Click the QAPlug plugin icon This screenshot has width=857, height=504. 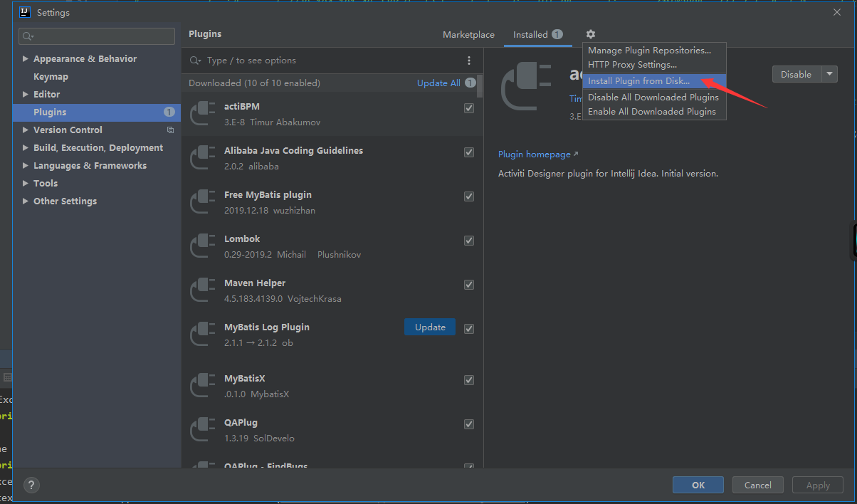click(203, 430)
